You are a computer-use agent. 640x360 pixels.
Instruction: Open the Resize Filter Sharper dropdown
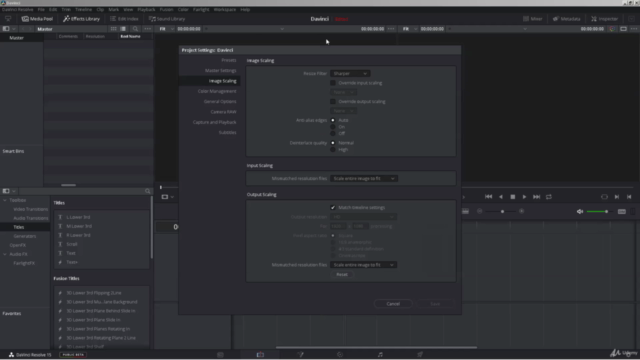pos(350,73)
